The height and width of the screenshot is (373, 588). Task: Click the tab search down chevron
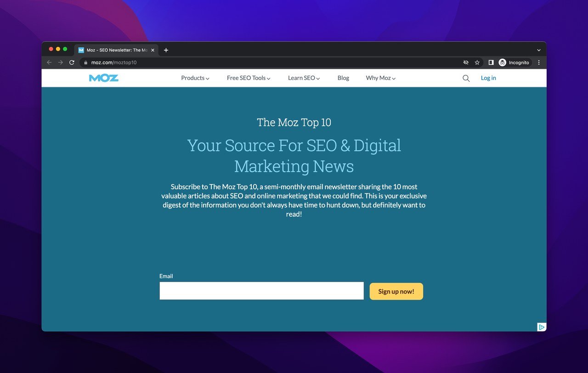point(539,50)
